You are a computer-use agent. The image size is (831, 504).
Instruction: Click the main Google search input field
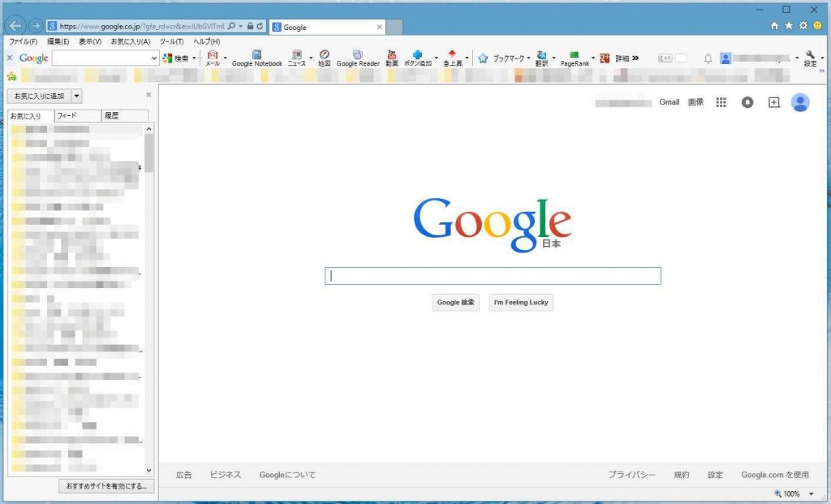tap(493, 276)
